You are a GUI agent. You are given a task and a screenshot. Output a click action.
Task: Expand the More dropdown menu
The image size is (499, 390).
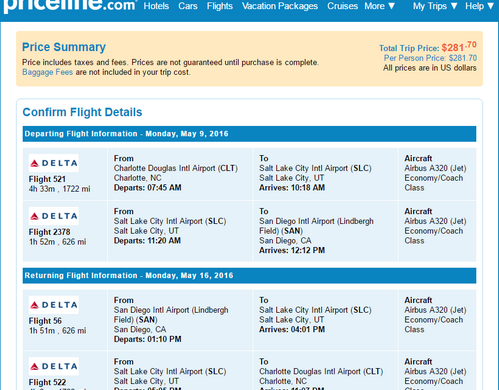click(380, 6)
